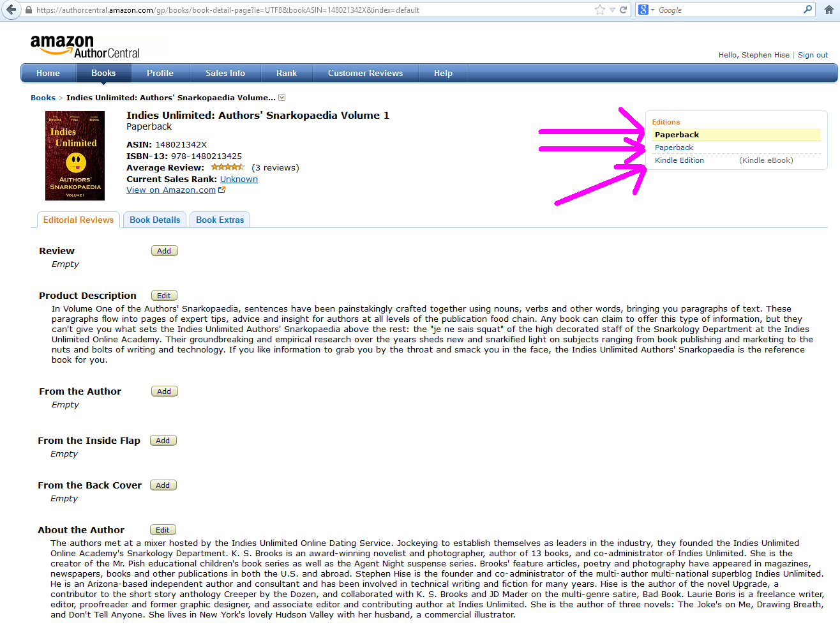Viewport: 840px width, 629px height.
Task: Open the Profile menu item
Action: click(160, 73)
